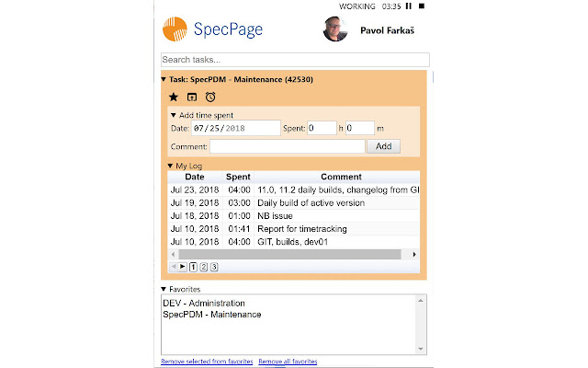Image resolution: width=588 pixels, height=368 pixels.
Task: Click favorites list scroll down arrow
Action: pyautogui.click(x=421, y=349)
